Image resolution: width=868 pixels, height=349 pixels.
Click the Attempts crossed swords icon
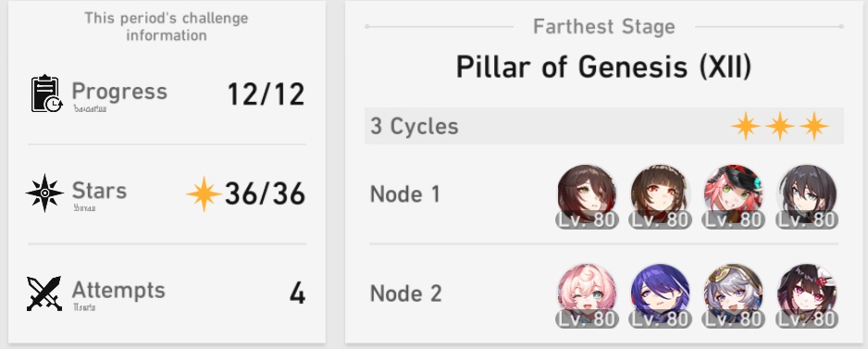(x=44, y=293)
